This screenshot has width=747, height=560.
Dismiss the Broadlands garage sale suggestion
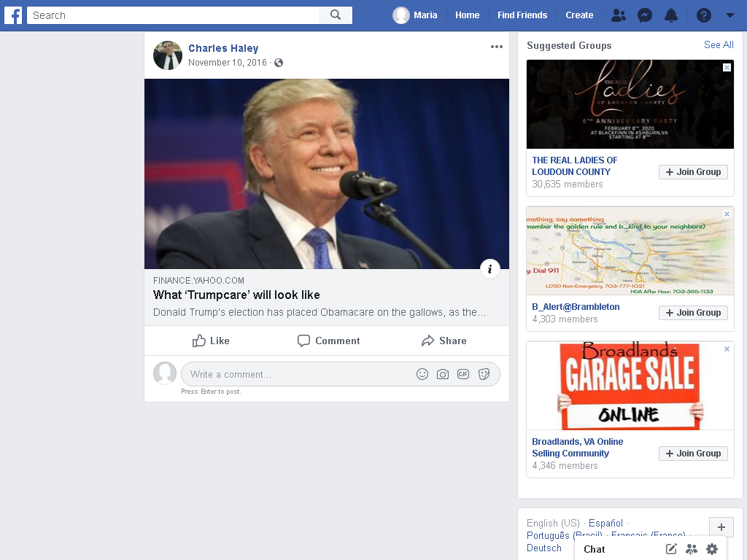point(727,349)
